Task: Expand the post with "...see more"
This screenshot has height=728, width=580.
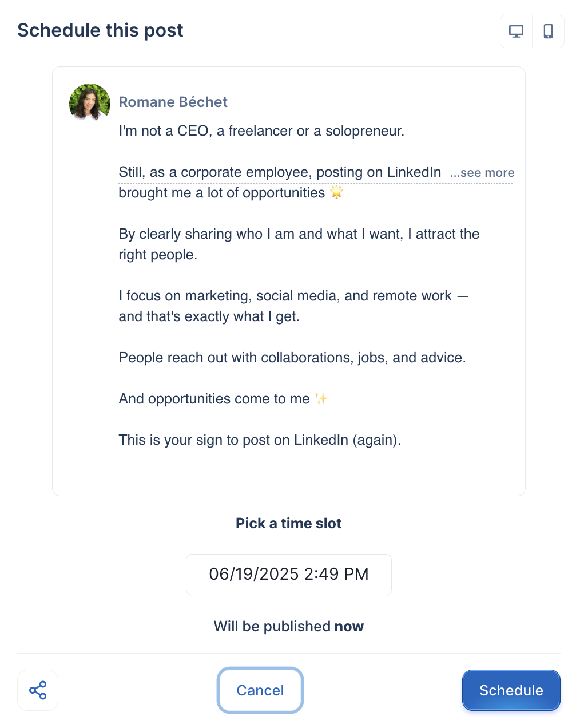Action: click(482, 173)
